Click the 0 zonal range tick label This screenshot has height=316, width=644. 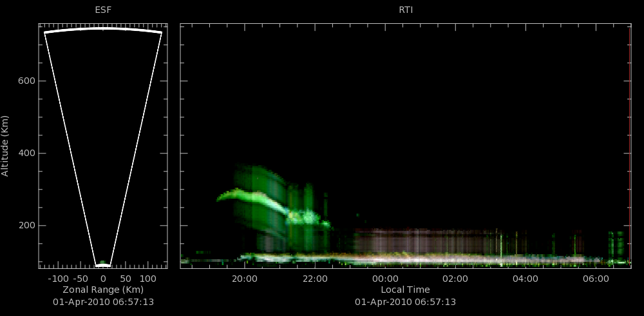point(103,279)
